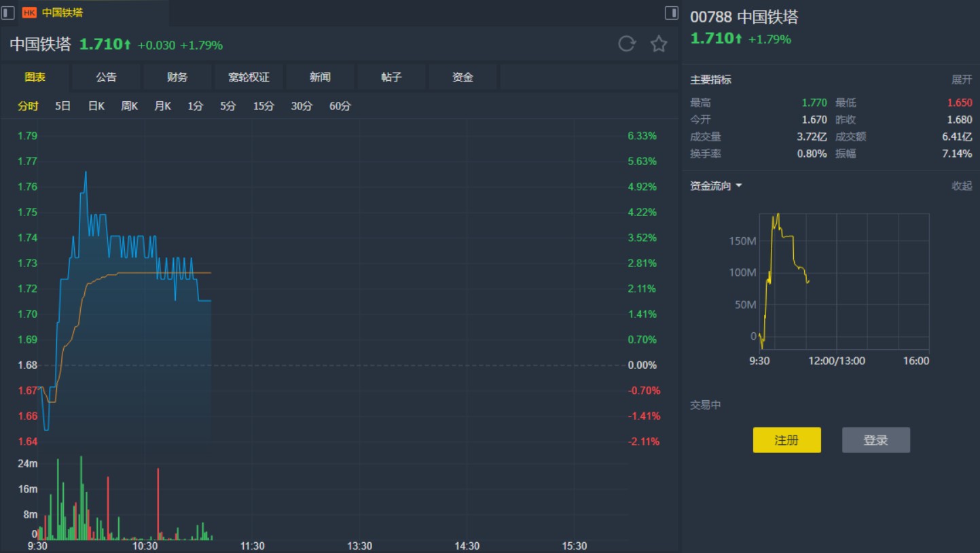Click the 10:30 time label on chart axis
This screenshot has width=980, height=553.
point(145,546)
